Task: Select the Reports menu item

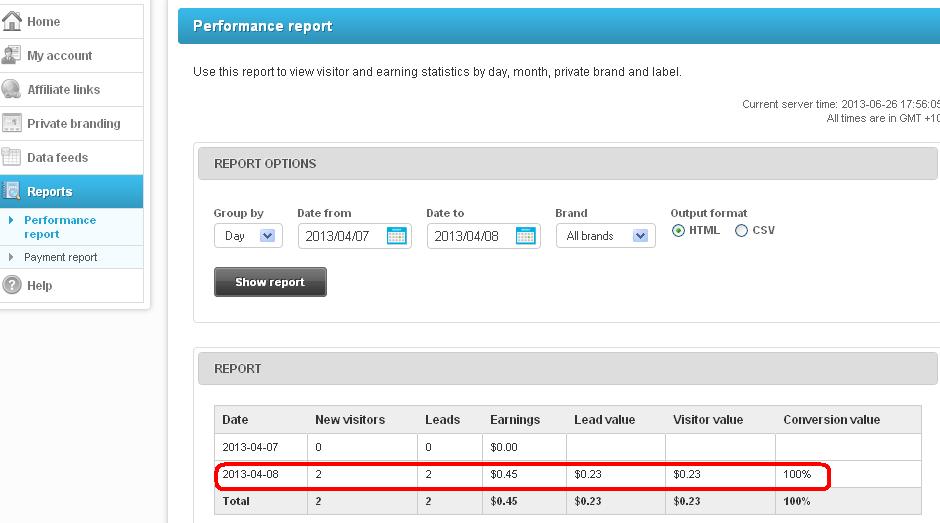Action: tap(71, 191)
